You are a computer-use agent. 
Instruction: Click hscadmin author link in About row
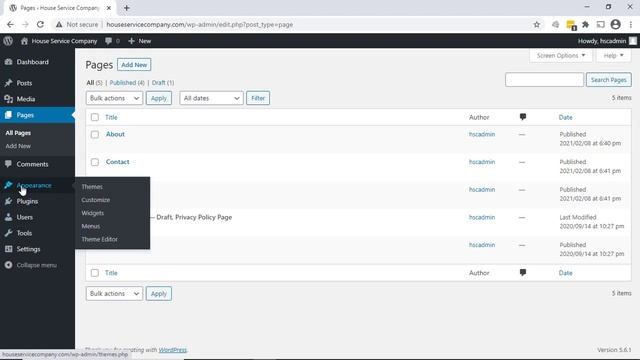coord(482,134)
